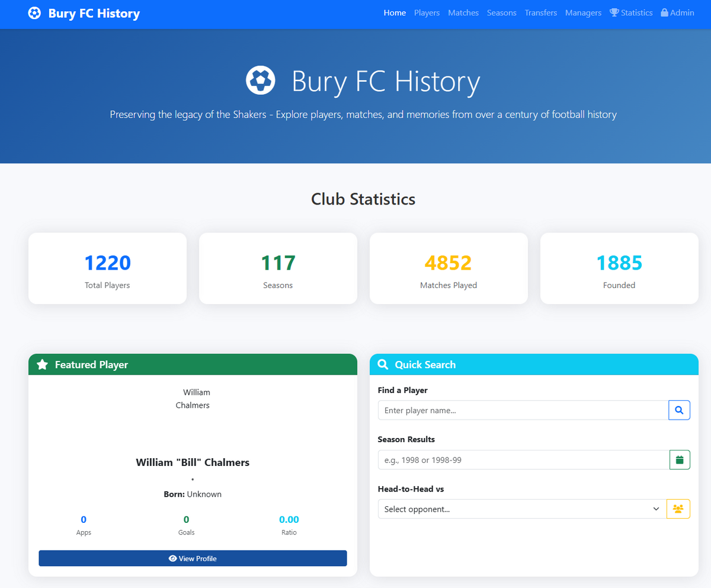Open the Managers page
The width and height of the screenshot is (711, 588).
(583, 12)
